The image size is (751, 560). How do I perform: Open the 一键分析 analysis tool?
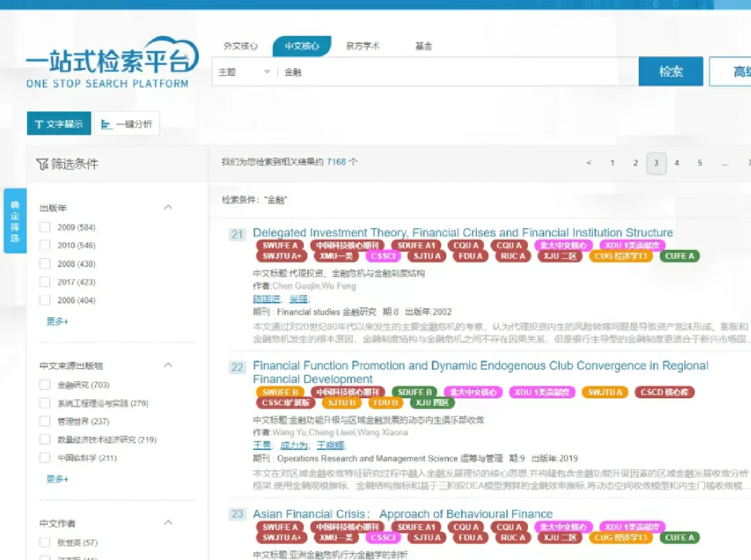127,123
